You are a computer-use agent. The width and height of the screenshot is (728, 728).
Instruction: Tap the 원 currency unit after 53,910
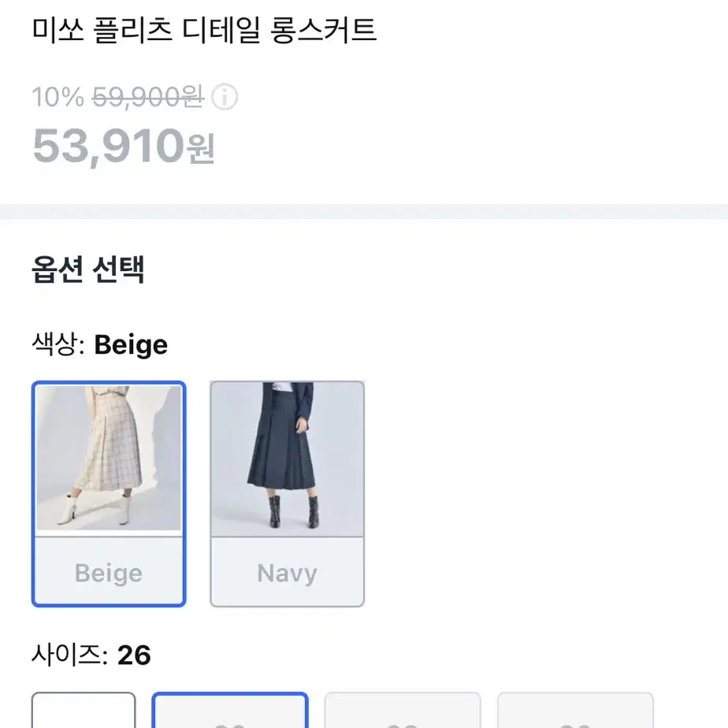point(200,148)
